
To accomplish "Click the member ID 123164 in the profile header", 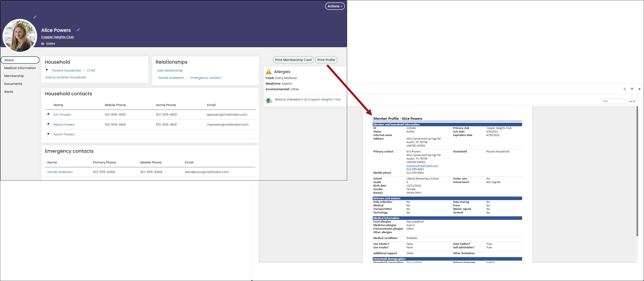I will click(50, 44).
